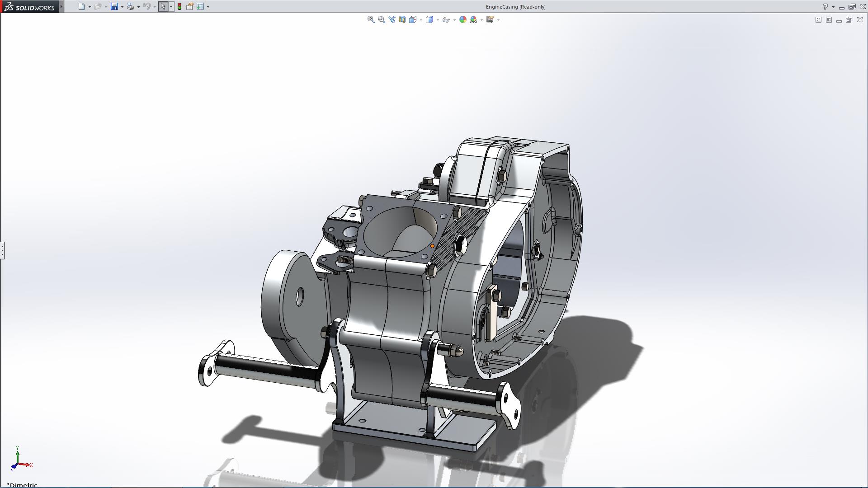Viewport: 868px width, 488px height.
Task: Expand the Display Style dropdown arrow
Action: pyautogui.click(x=438, y=20)
